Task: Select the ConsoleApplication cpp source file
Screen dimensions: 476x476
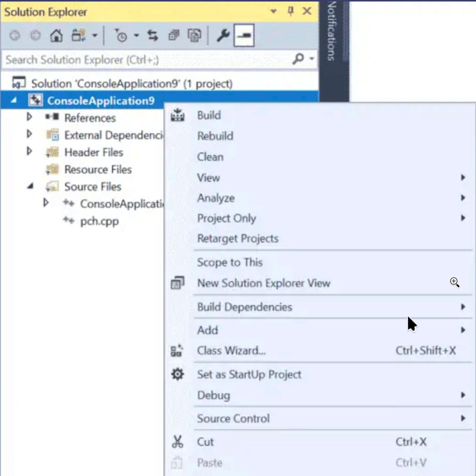Action: click(122, 204)
